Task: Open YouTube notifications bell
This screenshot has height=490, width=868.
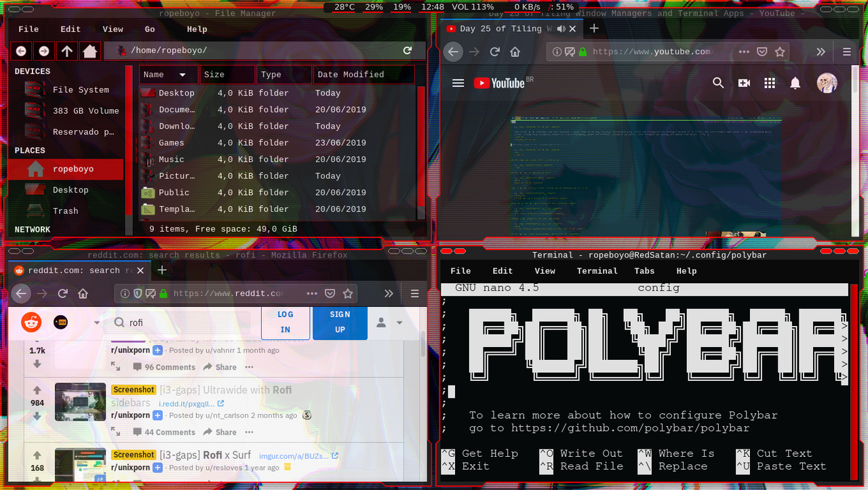Action: (795, 83)
